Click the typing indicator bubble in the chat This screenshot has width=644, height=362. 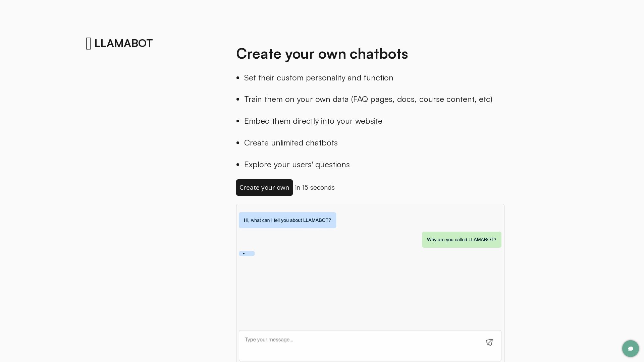click(247, 253)
